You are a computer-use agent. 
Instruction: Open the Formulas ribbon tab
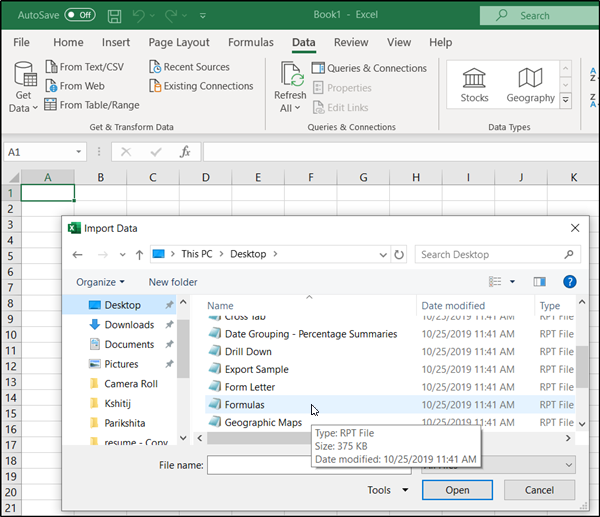(251, 43)
